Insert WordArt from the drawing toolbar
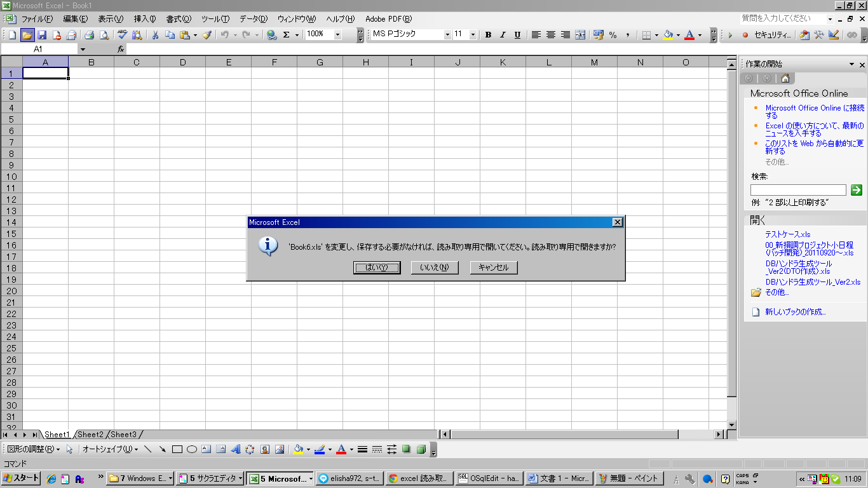 [x=236, y=449]
